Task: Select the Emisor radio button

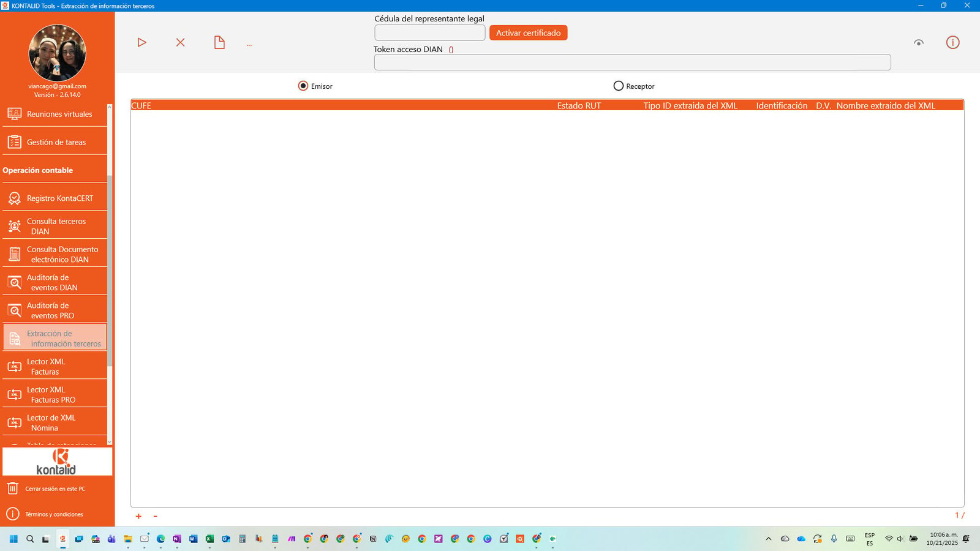Action: click(303, 86)
